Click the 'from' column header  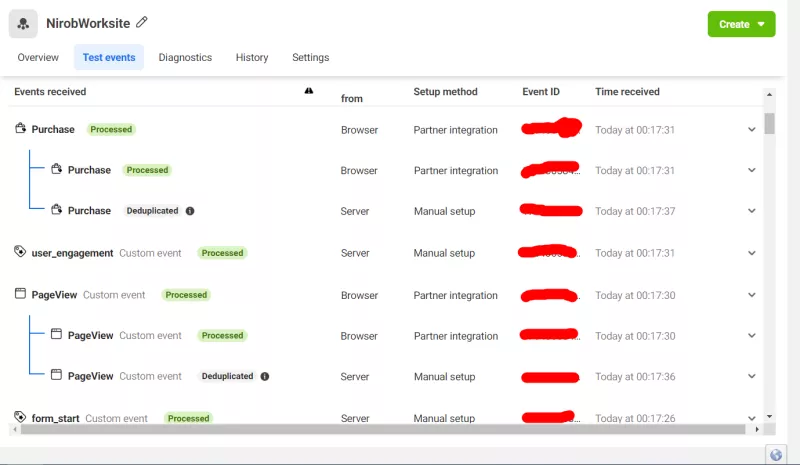tap(352, 99)
